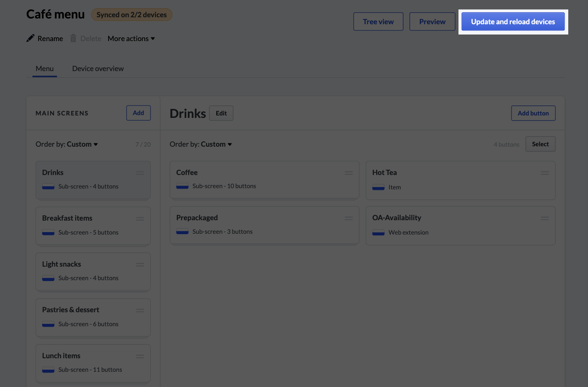Open the More actions dropdown
Image resolution: width=588 pixels, height=387 pixels.
point(131,38)
